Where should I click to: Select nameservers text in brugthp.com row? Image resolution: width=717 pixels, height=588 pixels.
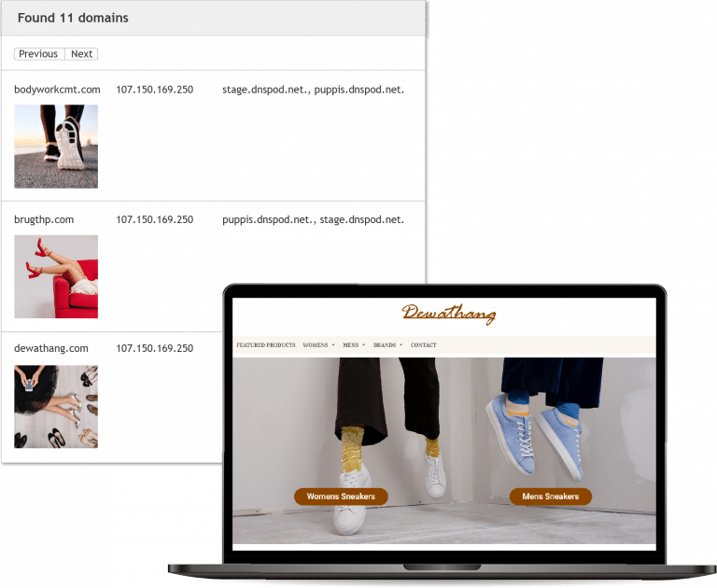point(314,219)
